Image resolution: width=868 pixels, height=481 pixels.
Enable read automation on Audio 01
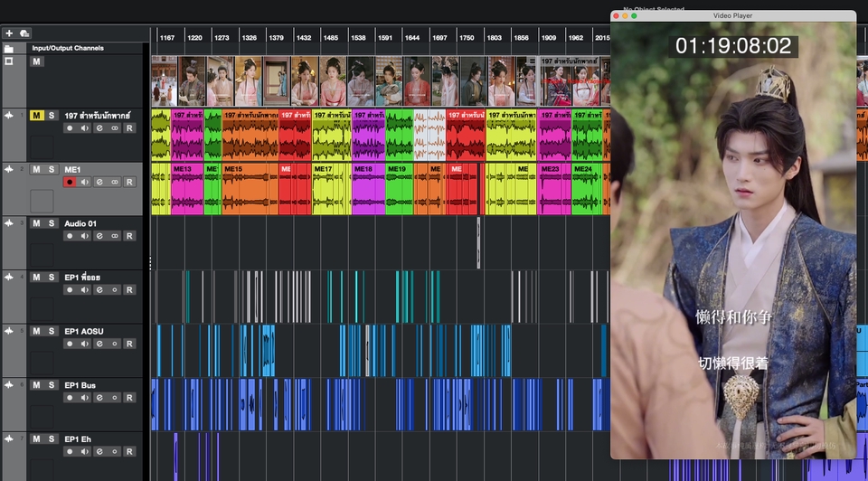[129, 236]
